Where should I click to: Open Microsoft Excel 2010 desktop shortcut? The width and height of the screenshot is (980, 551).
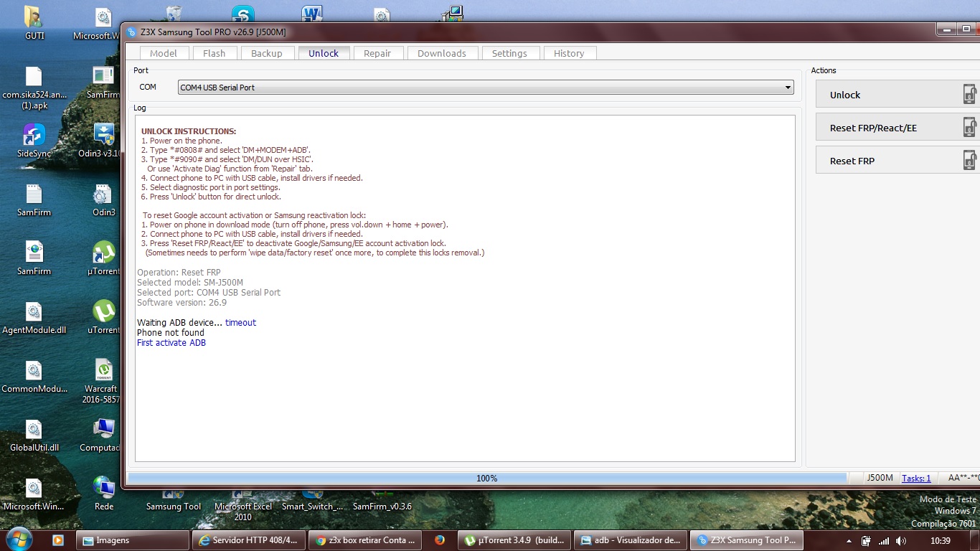click(243, 505)
